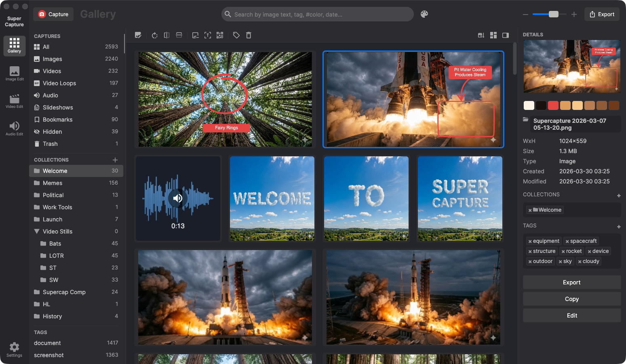
Task: Open the image annotation editor from the toolbar
Action: 138,35
